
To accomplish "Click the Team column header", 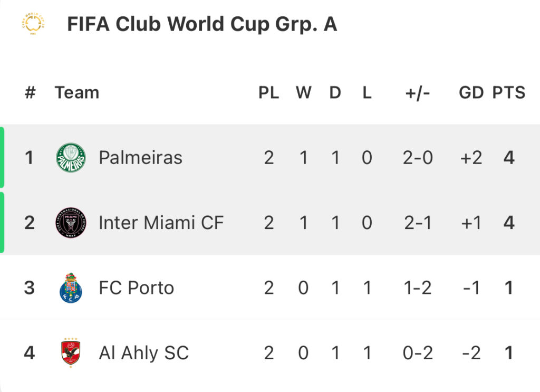I will [x=77, y=92].
